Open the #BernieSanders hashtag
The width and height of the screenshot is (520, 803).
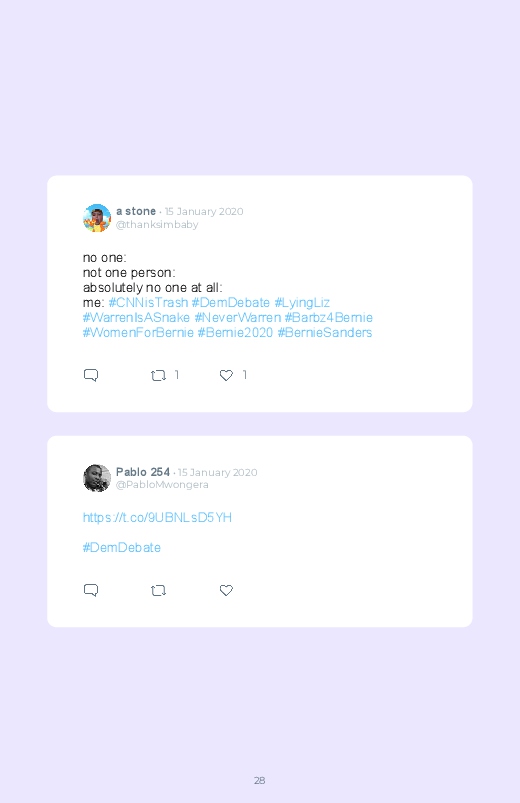pos(325,332)
